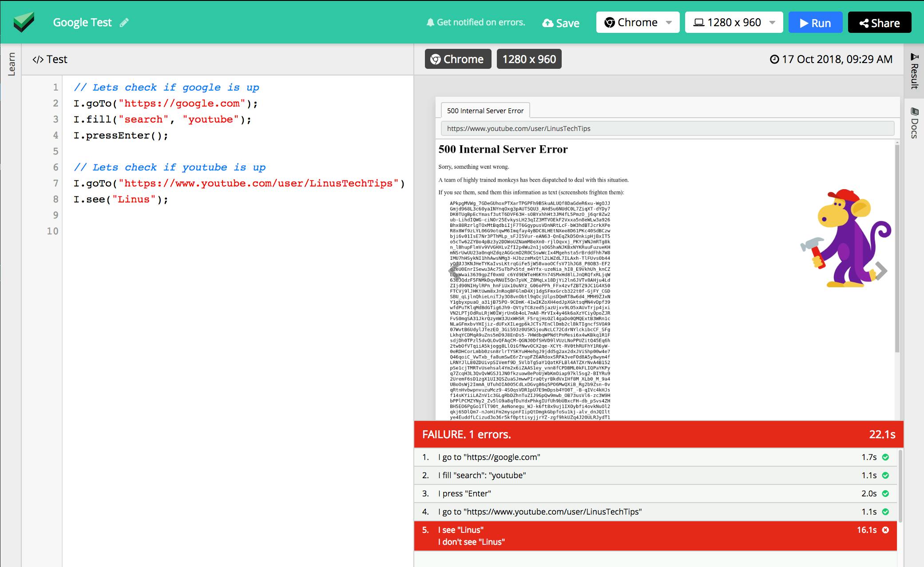Click the '500 Internal Server Error' heading
This screenshot has height=567, width=924.
click(503, 149)
